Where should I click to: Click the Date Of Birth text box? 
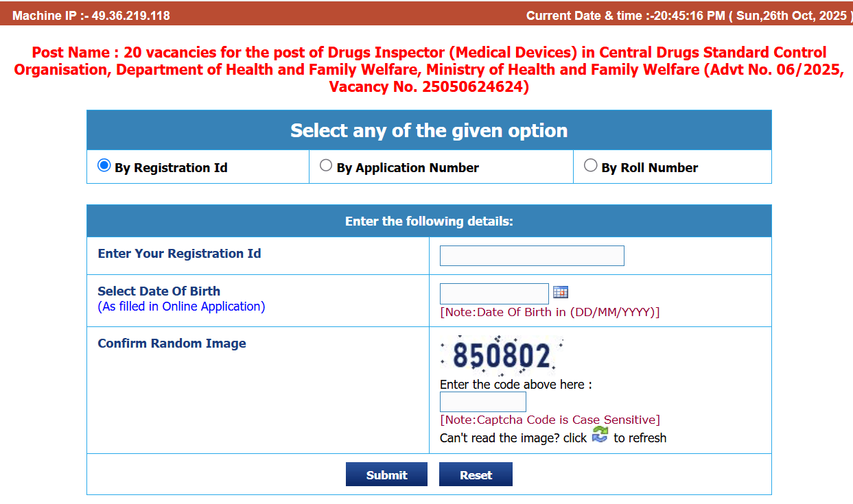coord(493,293)
